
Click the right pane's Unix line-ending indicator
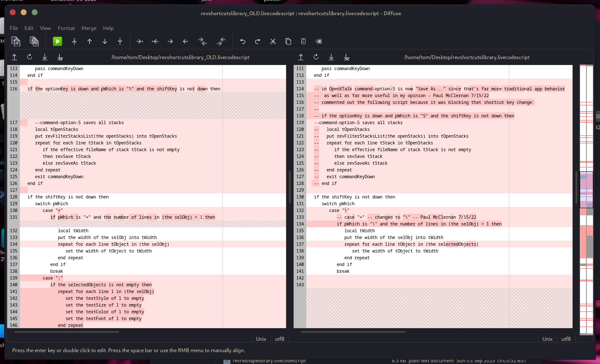[548, 339]
